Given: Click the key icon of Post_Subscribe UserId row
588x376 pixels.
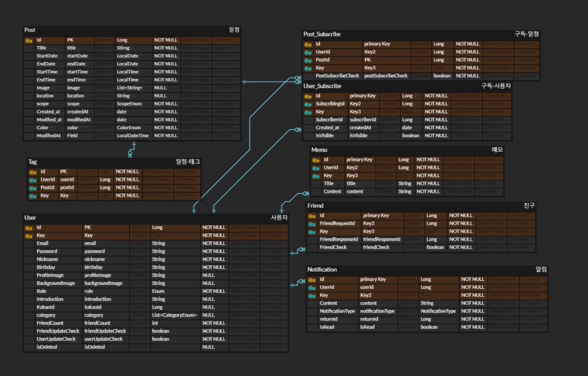Looking at the screenshot, I should point(308,52).
